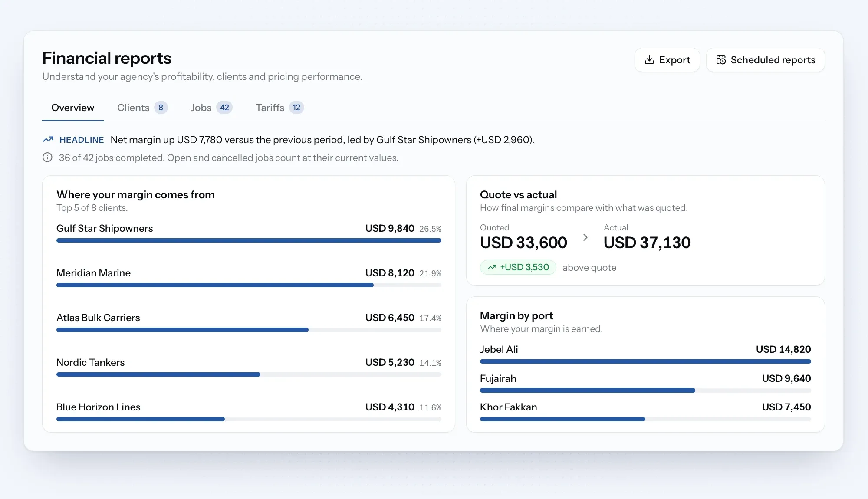The width and height of the screenshot is (868, 499).
Task: Click the 26.5% share figure
Action: point(430,229)
